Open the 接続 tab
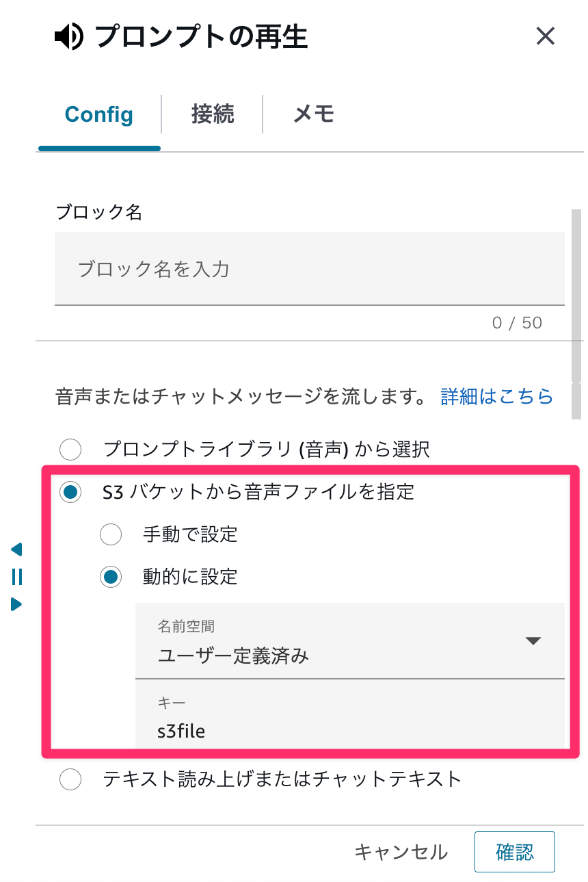This screenshot has width=588, height=882. 213,114
